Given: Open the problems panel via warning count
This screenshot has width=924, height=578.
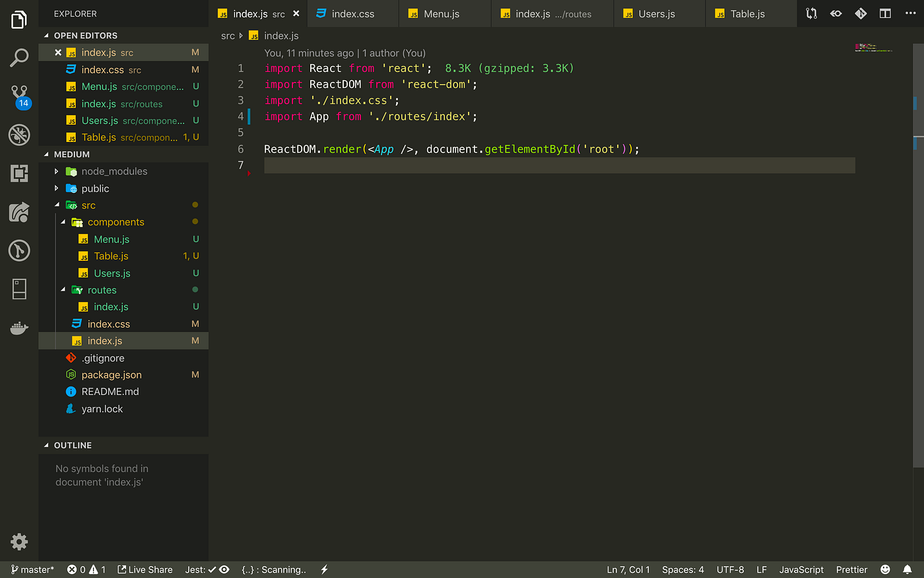Looking at the screenshot, I should click(100, 569).
